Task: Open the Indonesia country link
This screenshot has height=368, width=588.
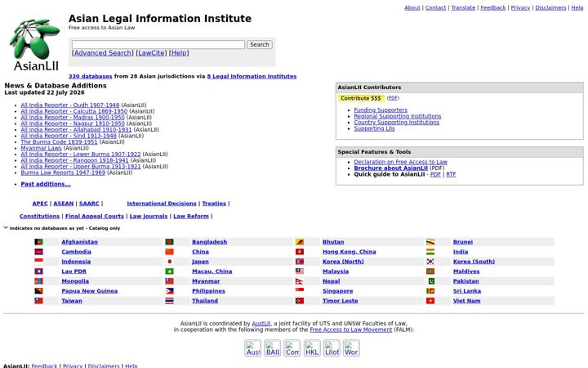Action: [76, 262]
